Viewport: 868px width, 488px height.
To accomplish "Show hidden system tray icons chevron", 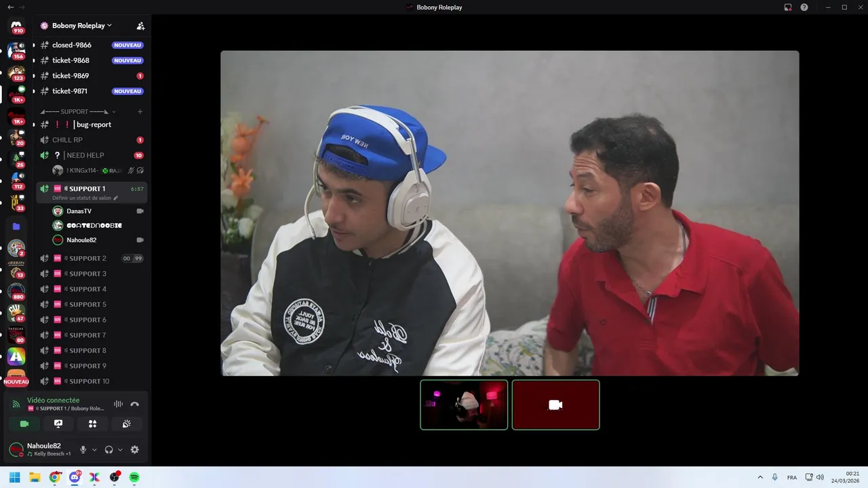I will pyautogui.click(x=759, y=477).
